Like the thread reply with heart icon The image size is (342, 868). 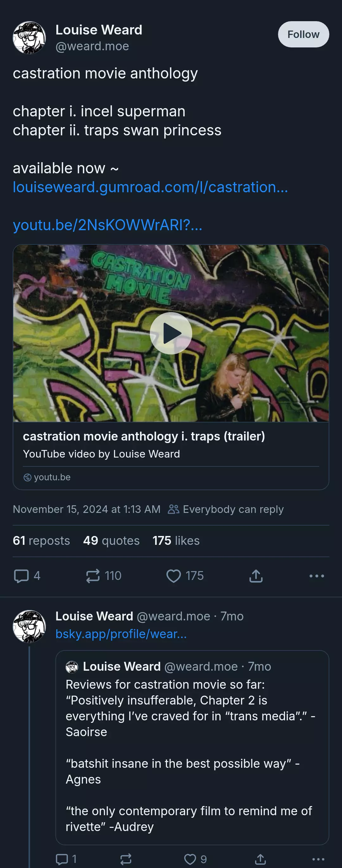190,859
